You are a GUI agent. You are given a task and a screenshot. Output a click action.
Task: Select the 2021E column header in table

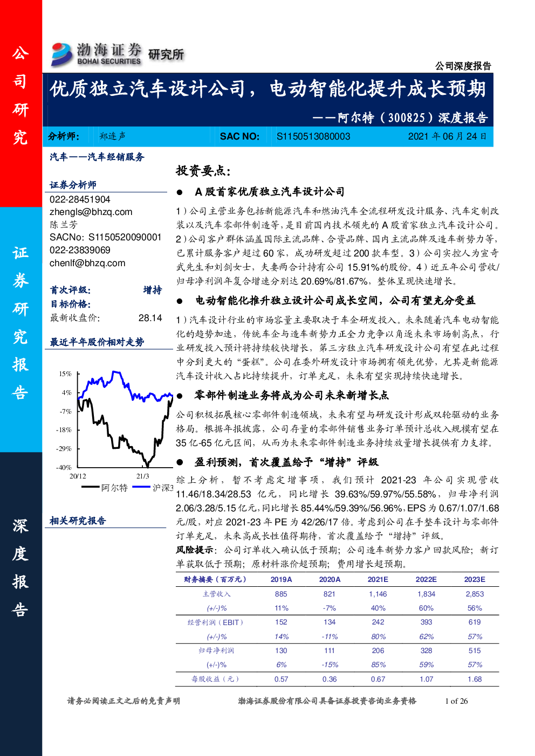tap(378, 579)
